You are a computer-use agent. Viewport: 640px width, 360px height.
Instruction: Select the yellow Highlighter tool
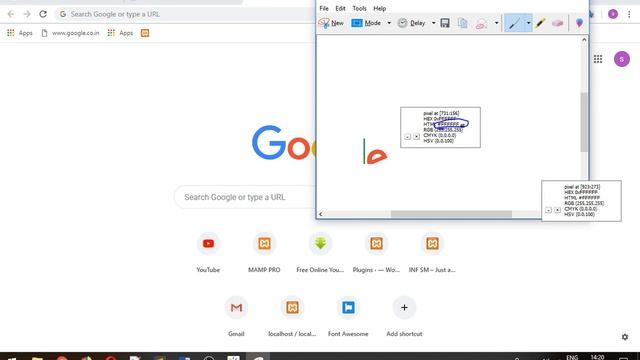(x=540, y=23)
